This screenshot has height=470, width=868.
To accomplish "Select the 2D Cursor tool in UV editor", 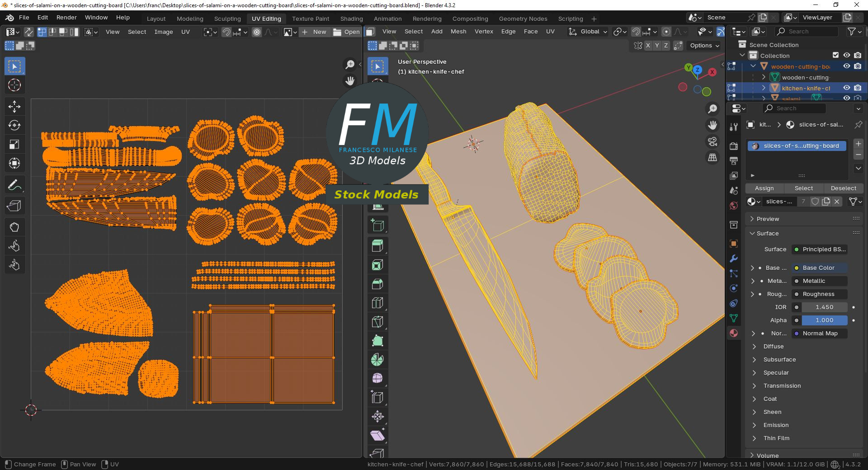I will coord(14,85).
